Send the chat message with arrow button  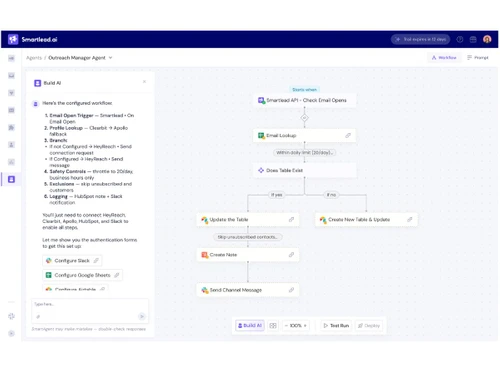tap(142, 316)
